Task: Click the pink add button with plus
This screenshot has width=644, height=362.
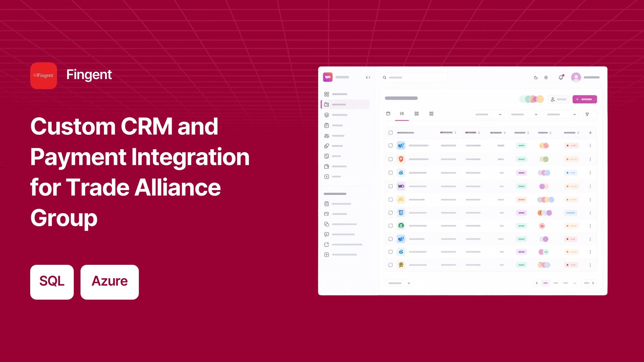Action: click(x=585, y=99)
